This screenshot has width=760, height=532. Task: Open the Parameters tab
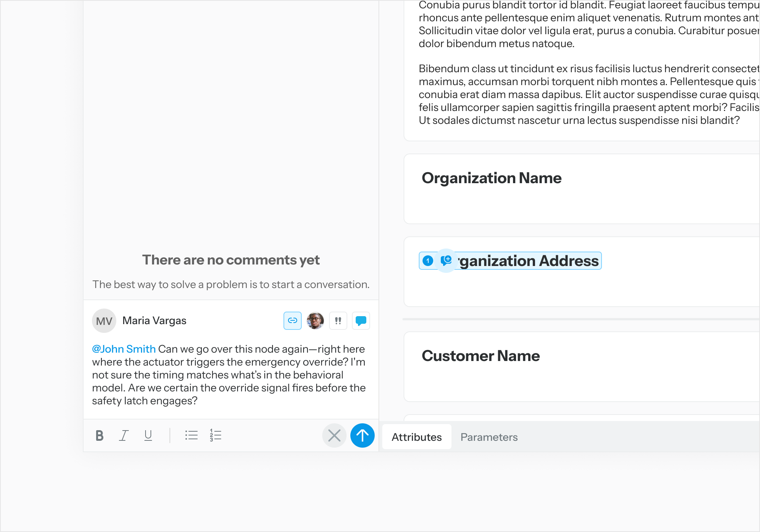point(489,437)
